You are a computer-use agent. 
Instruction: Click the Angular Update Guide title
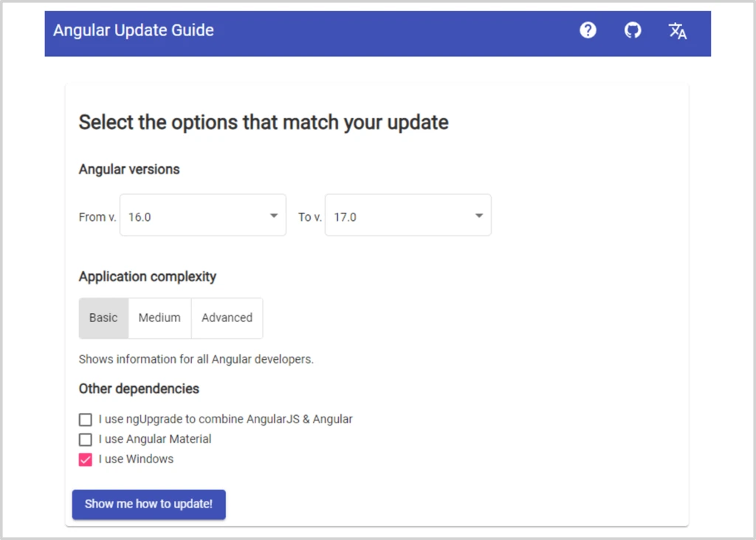(x=134, y=30)
